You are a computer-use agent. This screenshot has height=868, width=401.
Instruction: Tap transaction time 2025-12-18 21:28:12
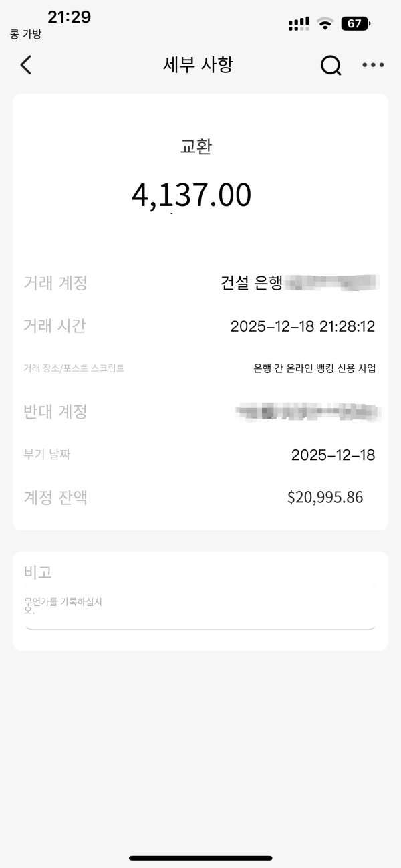302,326
